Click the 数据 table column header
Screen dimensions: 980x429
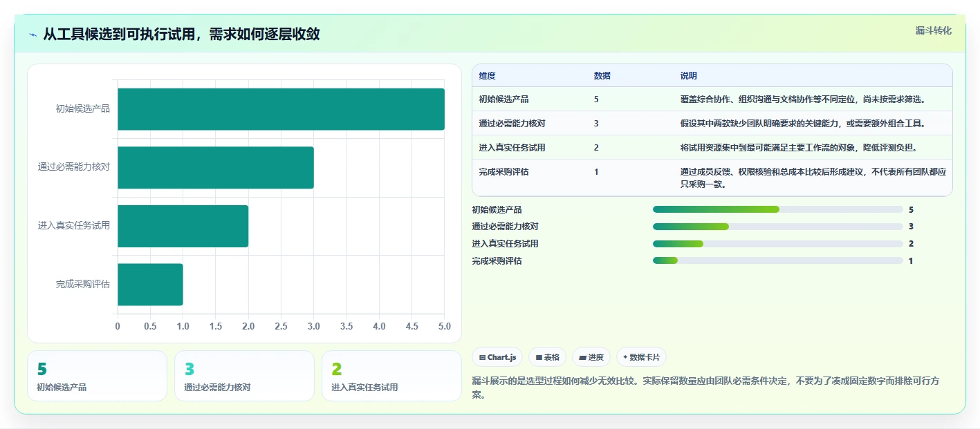(x=602, y=76)
